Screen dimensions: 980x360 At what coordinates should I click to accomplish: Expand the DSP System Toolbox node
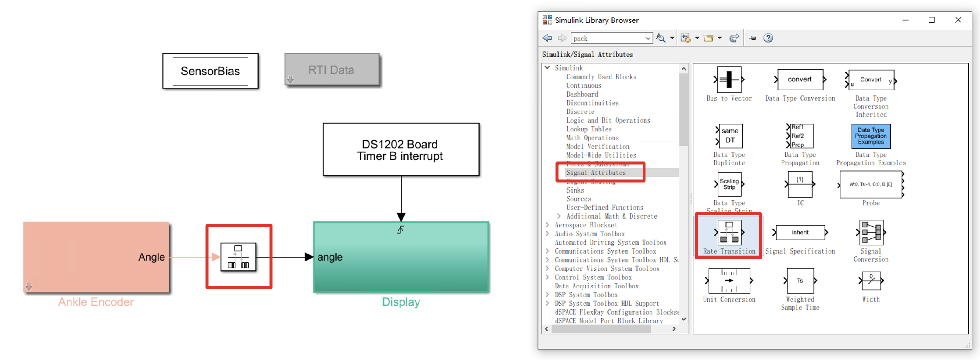(x=547, y=295)
